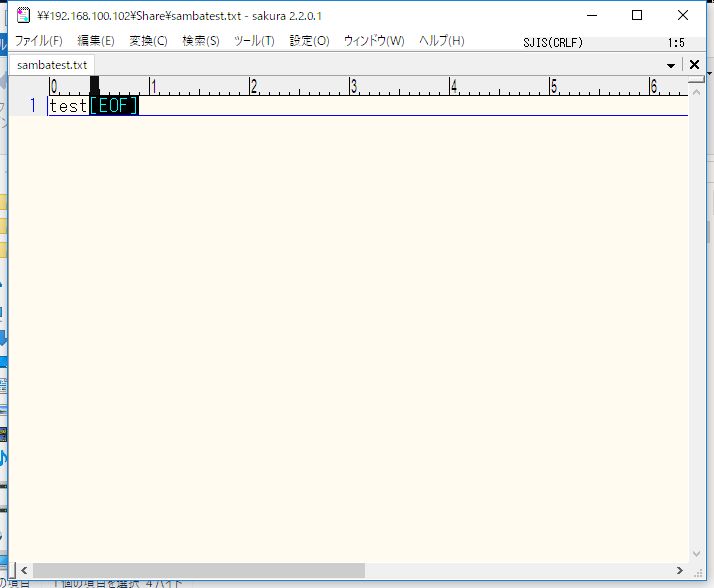The width and height of the screenshot is (714, 588).
Task: Click the window resize grip
Action: [x=697, y=572]
